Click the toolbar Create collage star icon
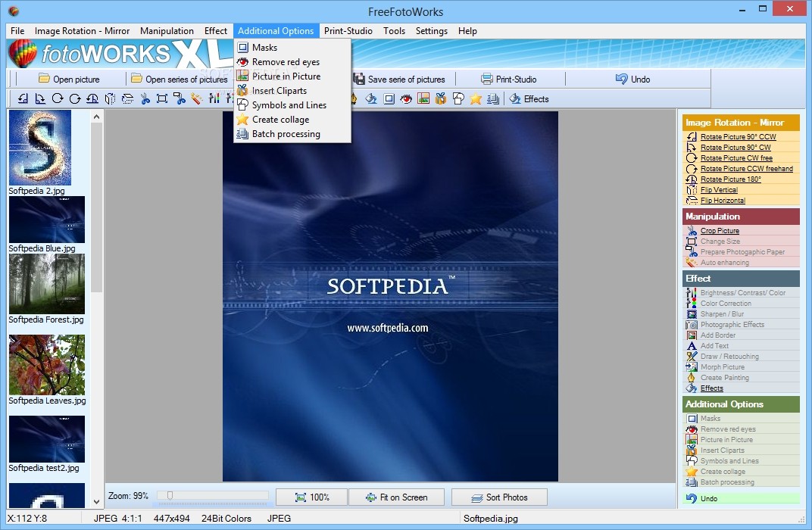This screenshot has height=530, width=812. tap(476, 99)
